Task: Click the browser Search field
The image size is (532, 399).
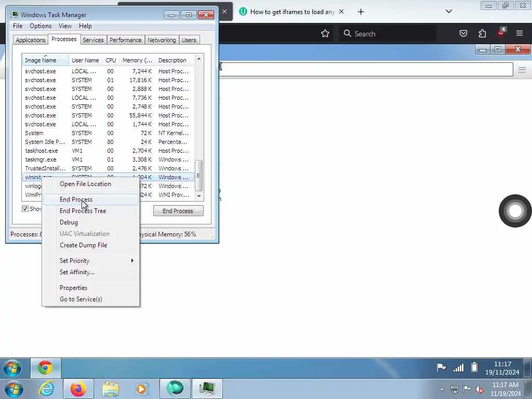Action: [388, 34]
